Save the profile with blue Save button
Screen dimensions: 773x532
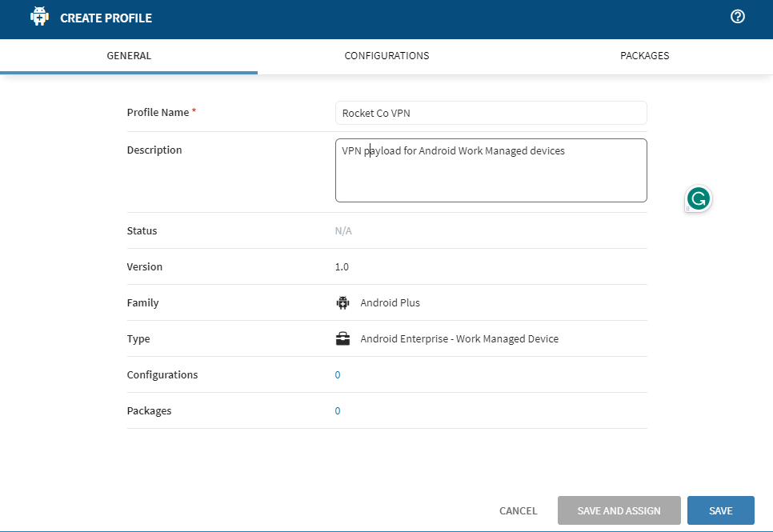(x=720, y=510)
